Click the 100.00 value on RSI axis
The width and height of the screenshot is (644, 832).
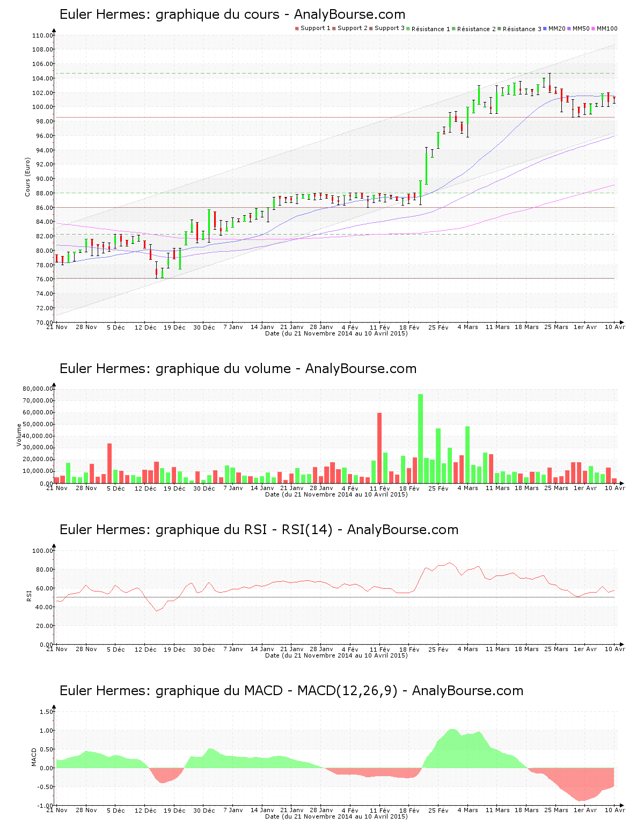(x=42, y=551)
